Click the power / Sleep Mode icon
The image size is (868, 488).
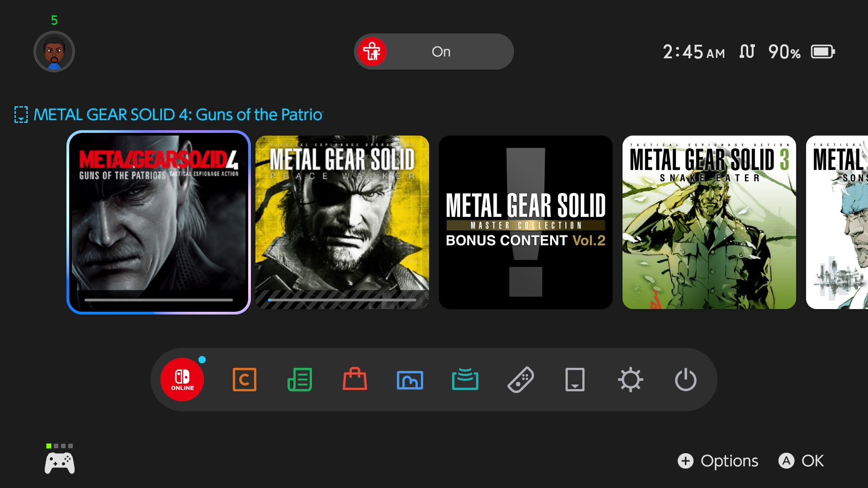pos(686,380)
